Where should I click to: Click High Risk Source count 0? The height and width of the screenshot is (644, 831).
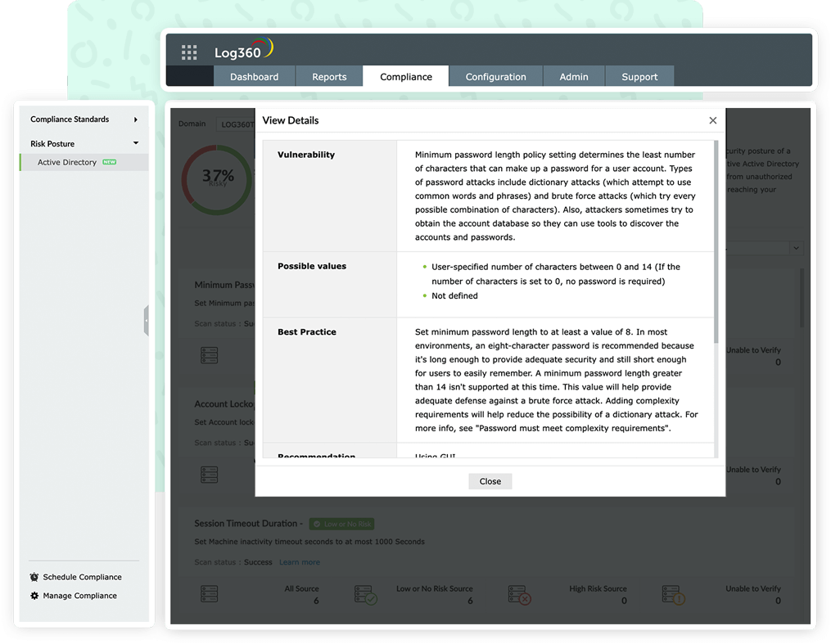[624, 601]
